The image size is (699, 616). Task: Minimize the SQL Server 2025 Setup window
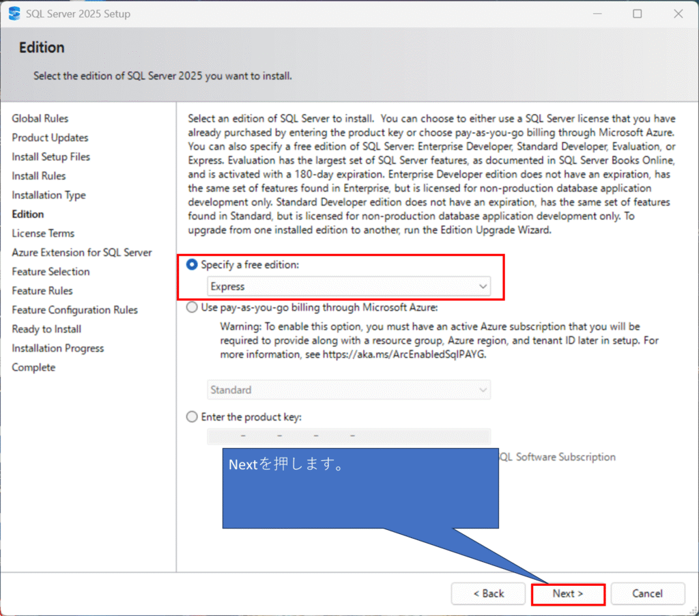(597, 14)
